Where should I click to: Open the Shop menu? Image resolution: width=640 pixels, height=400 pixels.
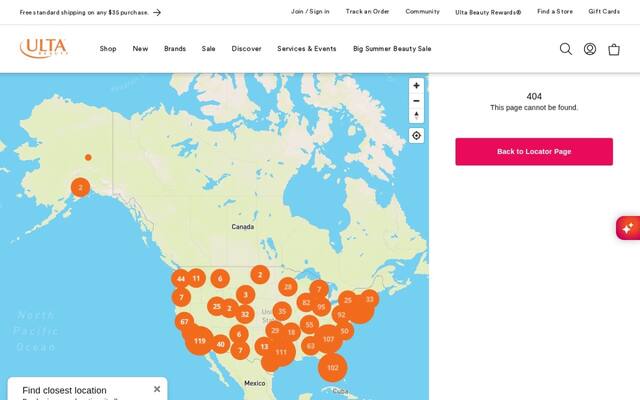coord(108,49)
